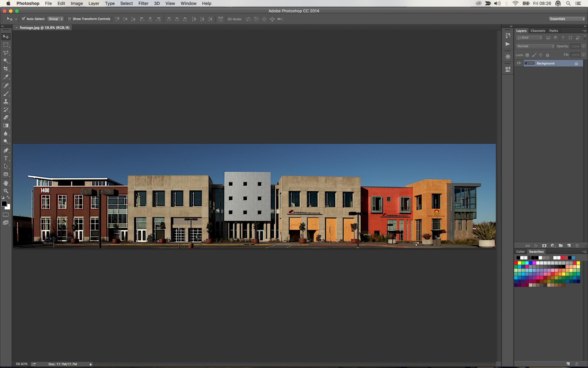The image size is (588, 368).
Task: Click the layer effects fx icon
Action: pyautogui.click(x=536, y=246)
